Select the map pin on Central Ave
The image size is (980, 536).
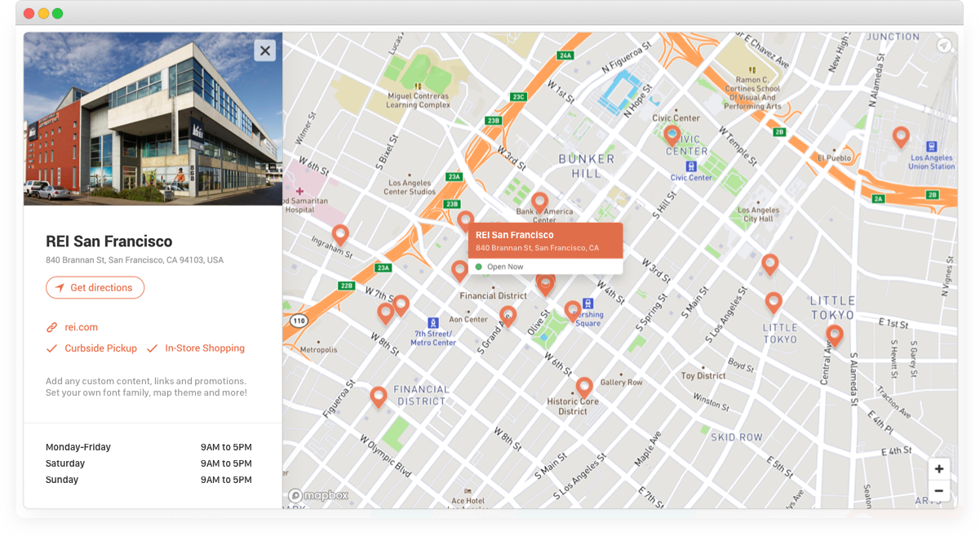(834, 334)
